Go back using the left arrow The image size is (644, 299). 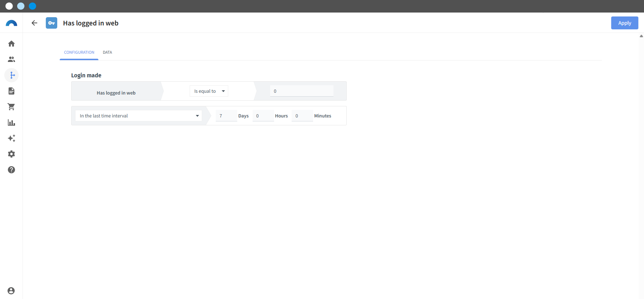point(34,23)
